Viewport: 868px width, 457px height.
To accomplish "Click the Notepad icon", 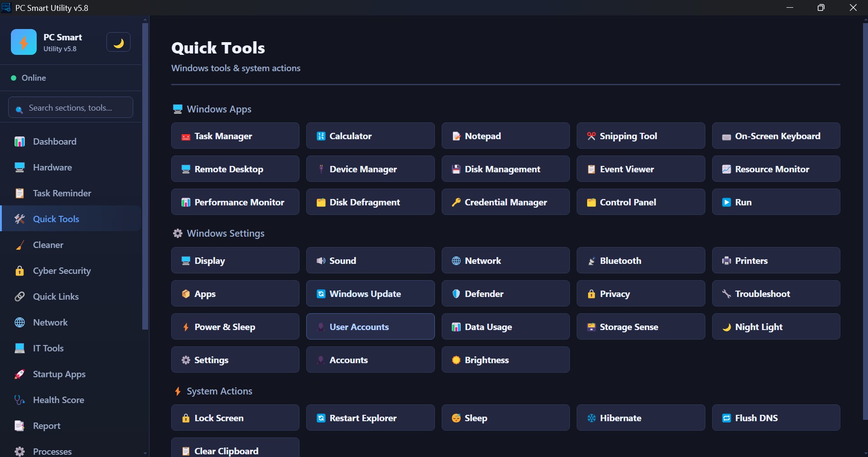I will pyautogui.click(x=456, y=136).
